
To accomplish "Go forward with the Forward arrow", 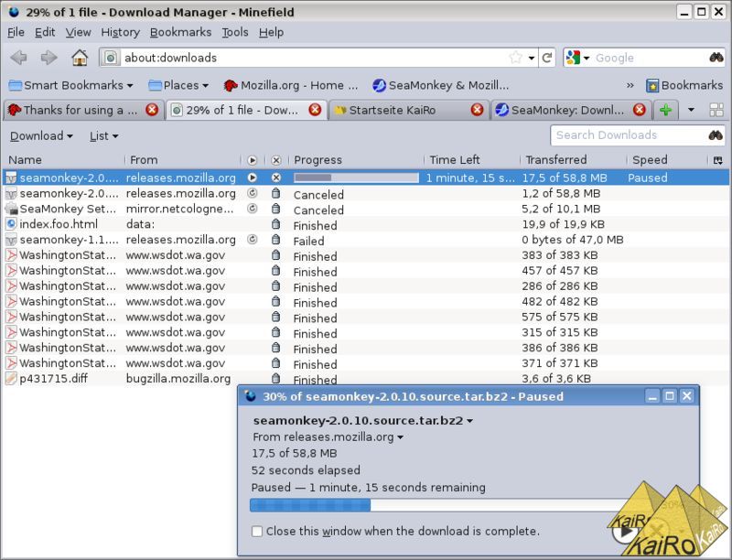I will tap(48, 58).
